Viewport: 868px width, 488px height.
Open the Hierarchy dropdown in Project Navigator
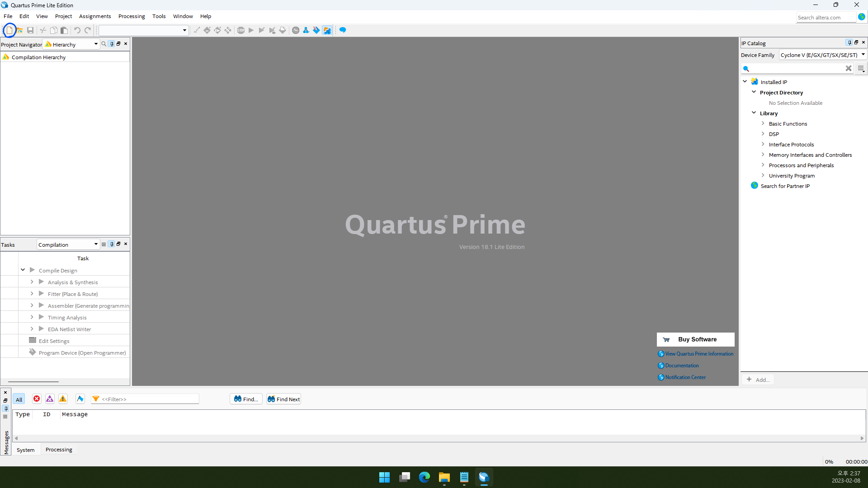click(x=71, y=44)
